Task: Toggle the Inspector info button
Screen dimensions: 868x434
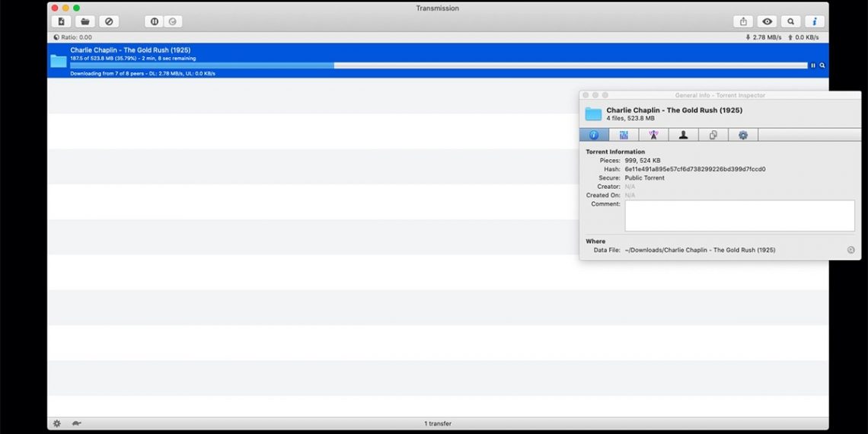Action: 815,21
